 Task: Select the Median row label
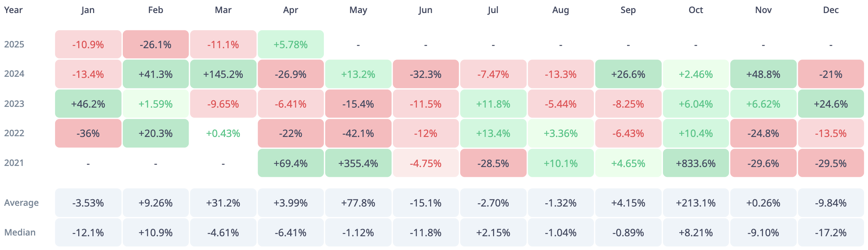coord(20,233)
